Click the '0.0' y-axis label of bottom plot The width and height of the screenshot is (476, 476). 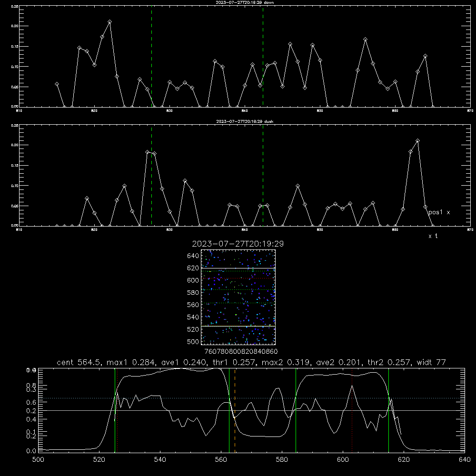[31, 451]
